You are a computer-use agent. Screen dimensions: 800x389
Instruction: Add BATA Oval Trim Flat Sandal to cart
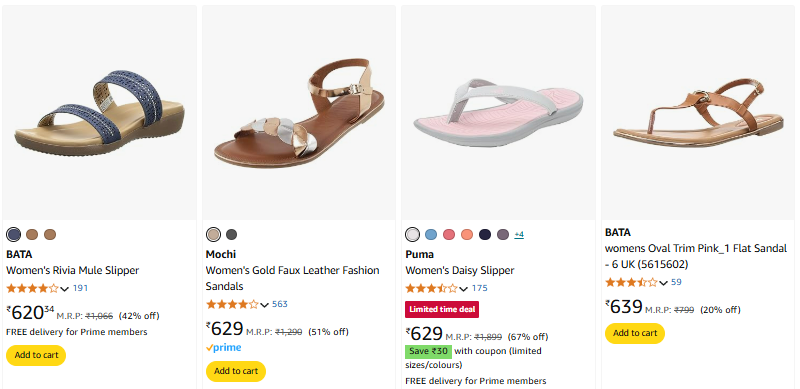635,333
